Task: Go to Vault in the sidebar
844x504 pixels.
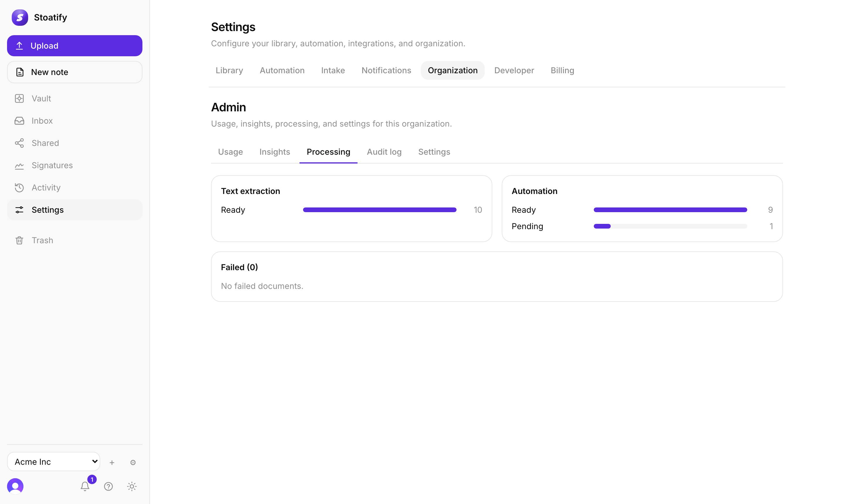Action: coord(75,98)
